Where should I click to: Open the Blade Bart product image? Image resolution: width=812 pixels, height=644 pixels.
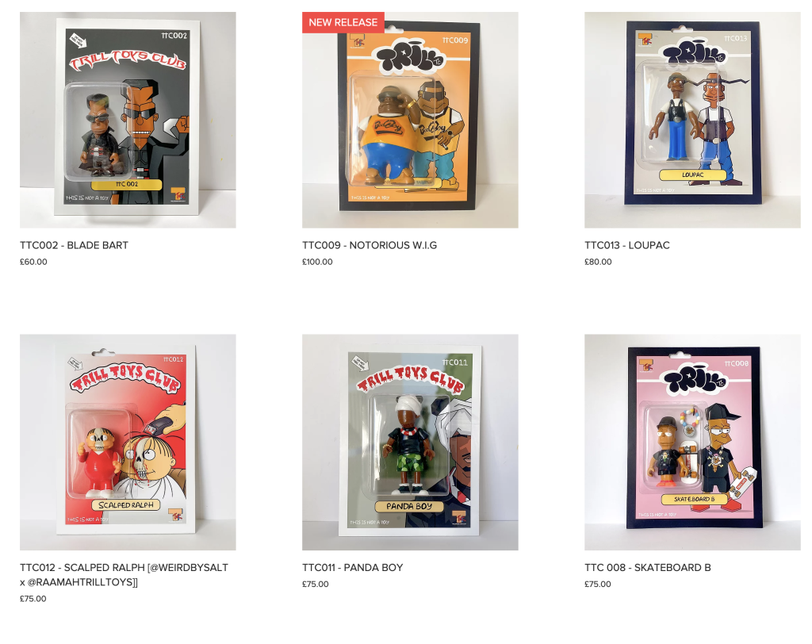(x=128, y=121)
